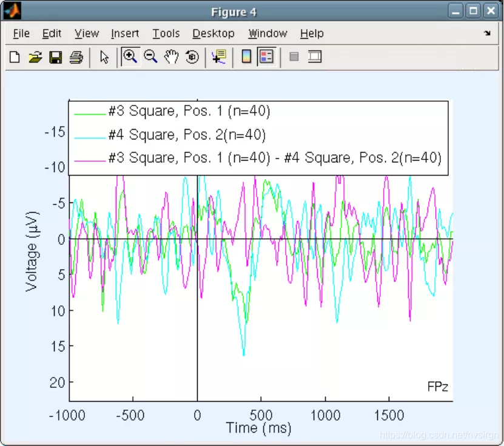Select legend entry '#3 Square, Pos. 1 (n=40)'
Viewport: 504px width, 446px height.
point(189,111)
